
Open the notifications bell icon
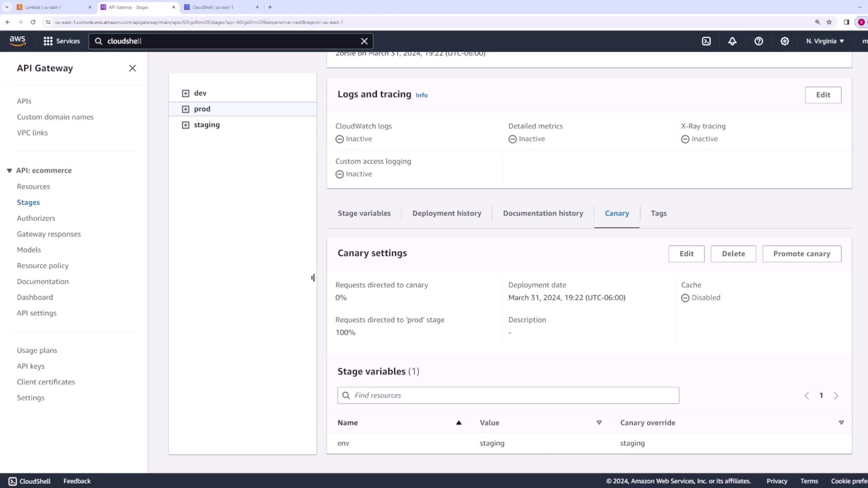(x=732, y=41)
